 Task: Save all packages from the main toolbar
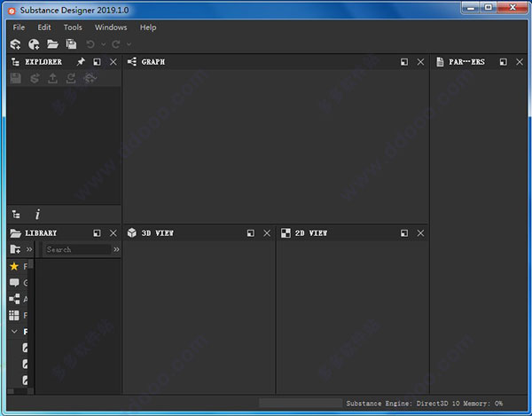click(71, 44)
